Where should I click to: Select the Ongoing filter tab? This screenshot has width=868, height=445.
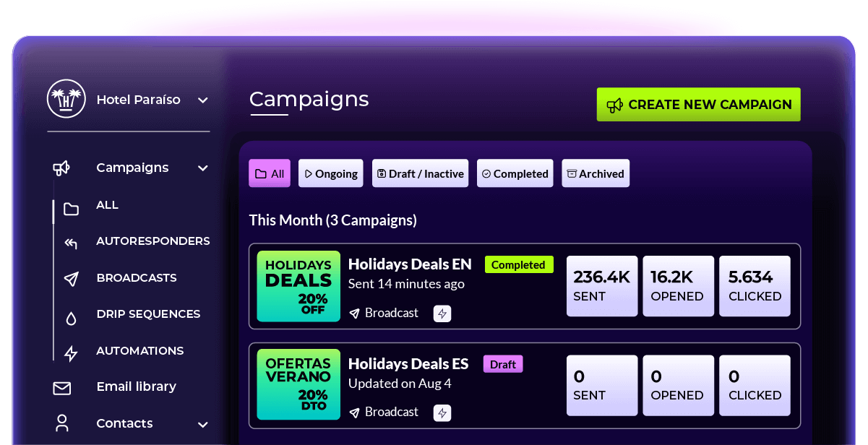pyautogui.click(x=330, y=173)
